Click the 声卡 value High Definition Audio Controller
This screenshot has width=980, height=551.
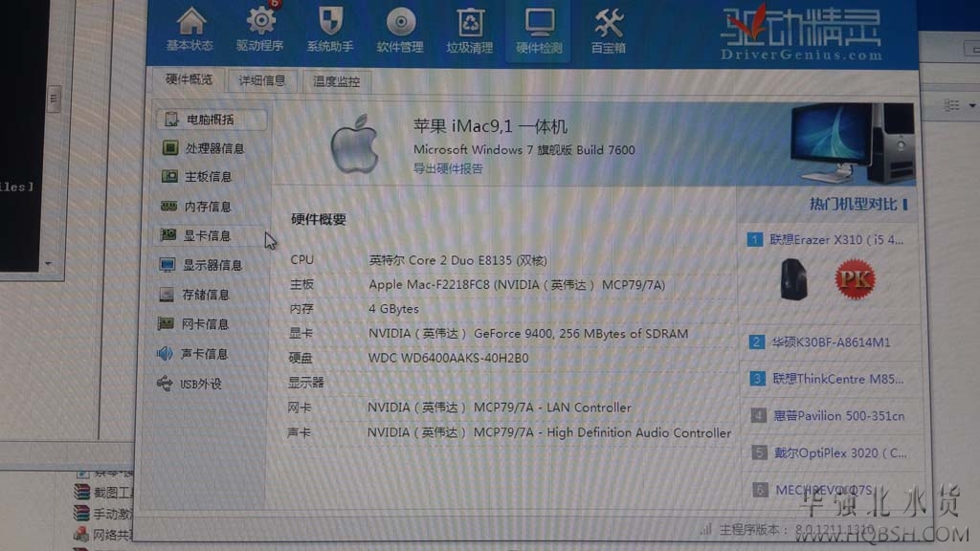pos(548,433)
